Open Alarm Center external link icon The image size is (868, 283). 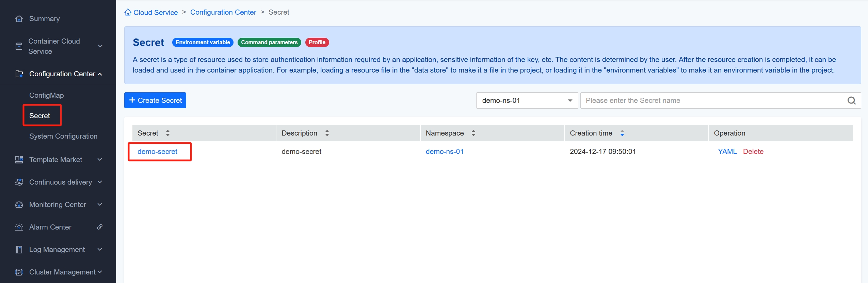(100, 227)
